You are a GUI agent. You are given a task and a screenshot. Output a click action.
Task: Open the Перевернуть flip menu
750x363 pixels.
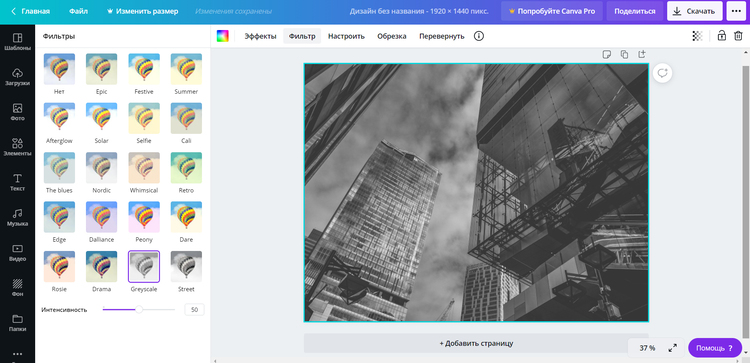tap(441, 36)
